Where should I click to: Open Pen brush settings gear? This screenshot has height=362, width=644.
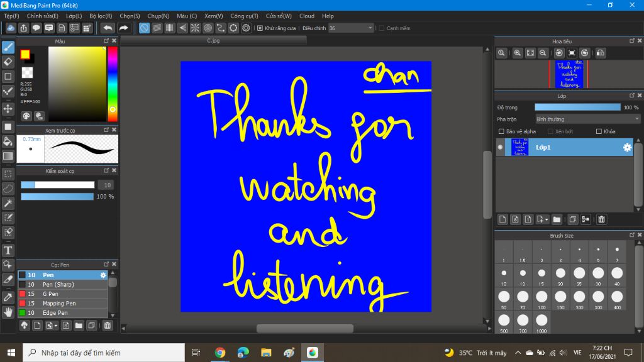pyautogui.click(x=103, y=275)
